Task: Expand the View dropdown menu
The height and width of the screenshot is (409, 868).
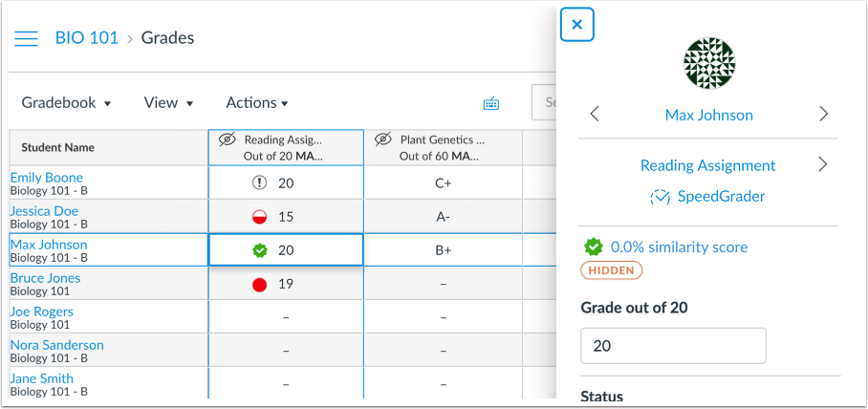Action: (168, 103)
